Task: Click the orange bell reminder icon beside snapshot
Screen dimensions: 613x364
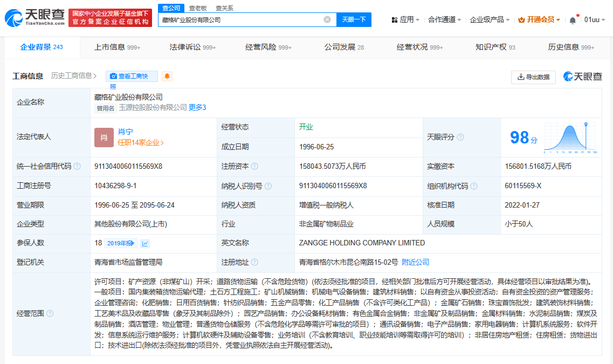Action: tap(167, 76)
